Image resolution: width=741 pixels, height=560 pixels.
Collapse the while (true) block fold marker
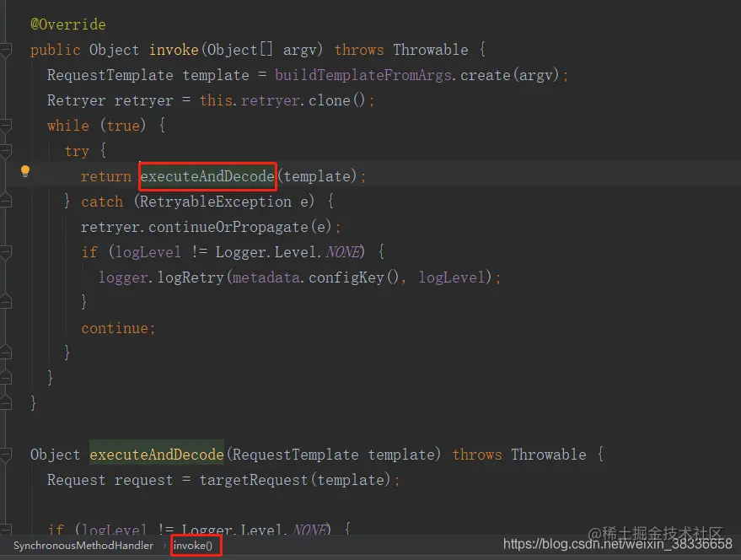(6, 126)
